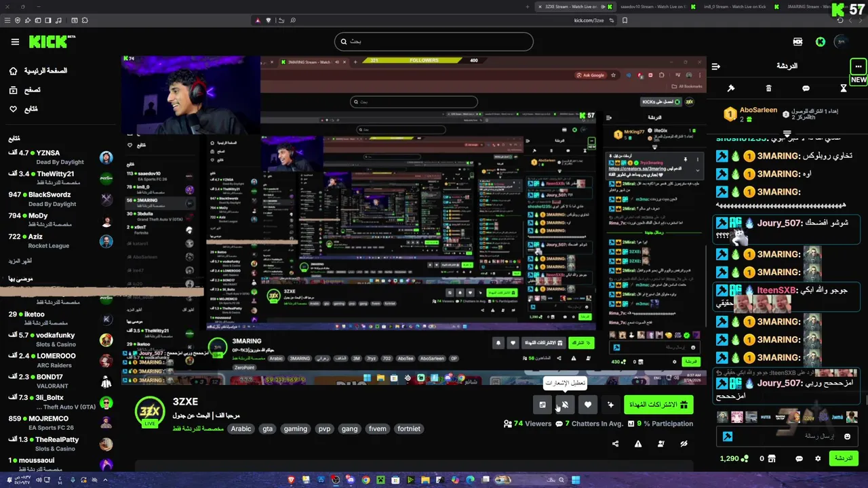868x488 pixels.
Task: Click the stream dashboard icon in header
Action: [x=797, y=42]
